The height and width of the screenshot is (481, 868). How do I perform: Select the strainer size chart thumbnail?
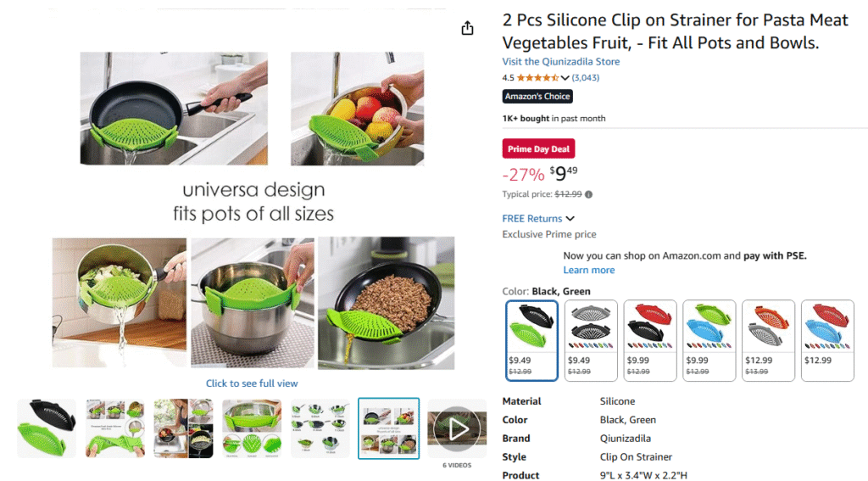[320, 428]
